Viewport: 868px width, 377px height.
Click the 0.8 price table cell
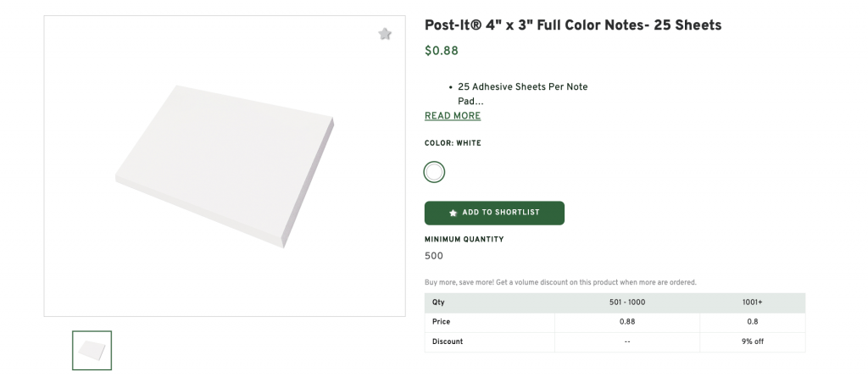(x=752, y=322)
